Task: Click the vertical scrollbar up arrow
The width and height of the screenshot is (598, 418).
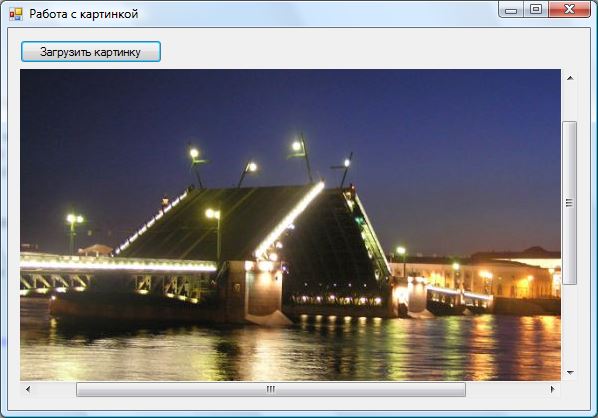Action: (570, 78)
